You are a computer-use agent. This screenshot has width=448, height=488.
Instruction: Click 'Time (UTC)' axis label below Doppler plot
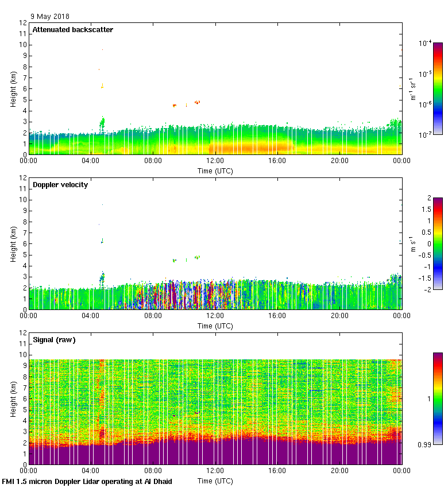tap(215, 326)
